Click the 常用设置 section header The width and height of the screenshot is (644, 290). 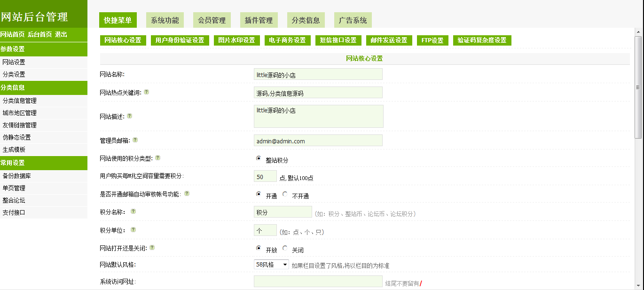(44, 163)
